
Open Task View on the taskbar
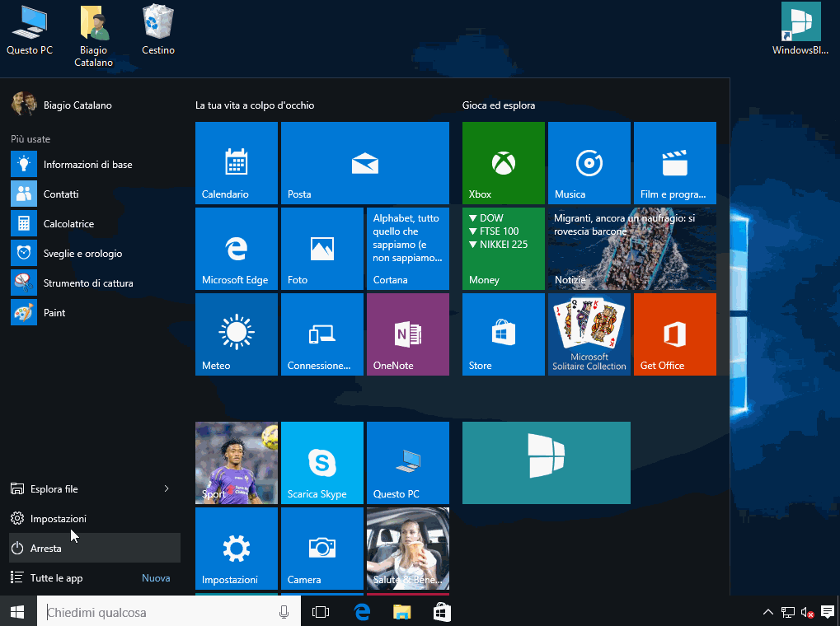tap(320, 612)
